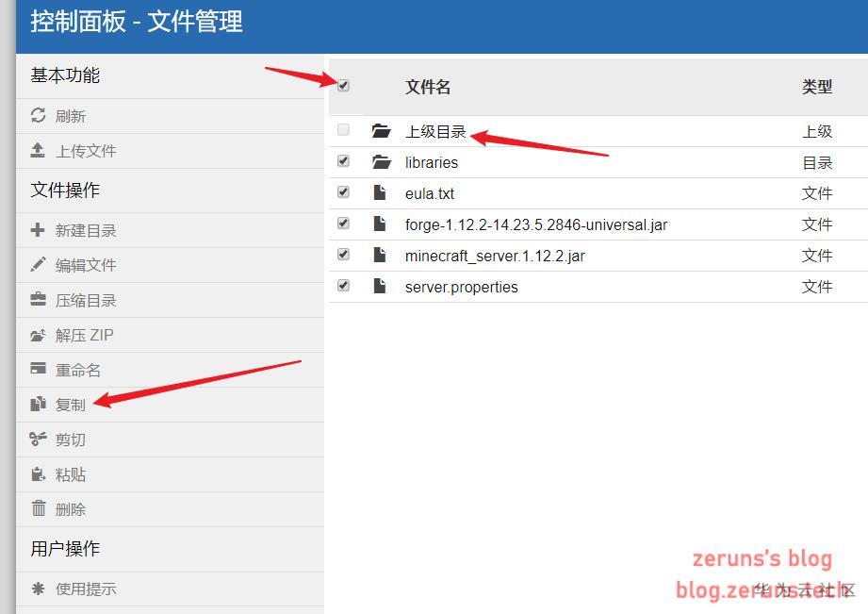
Task: Click the 文件 type cell of server.properties
Action: coord(817,287)
